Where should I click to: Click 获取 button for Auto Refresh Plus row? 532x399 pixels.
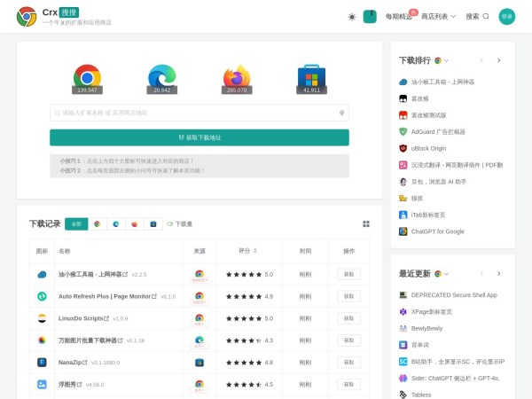point(348,296)
